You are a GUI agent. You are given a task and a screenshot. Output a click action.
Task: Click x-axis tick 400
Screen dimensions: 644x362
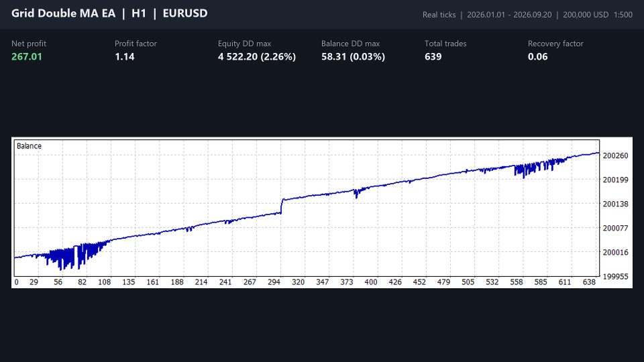click(x=371, y=282)
